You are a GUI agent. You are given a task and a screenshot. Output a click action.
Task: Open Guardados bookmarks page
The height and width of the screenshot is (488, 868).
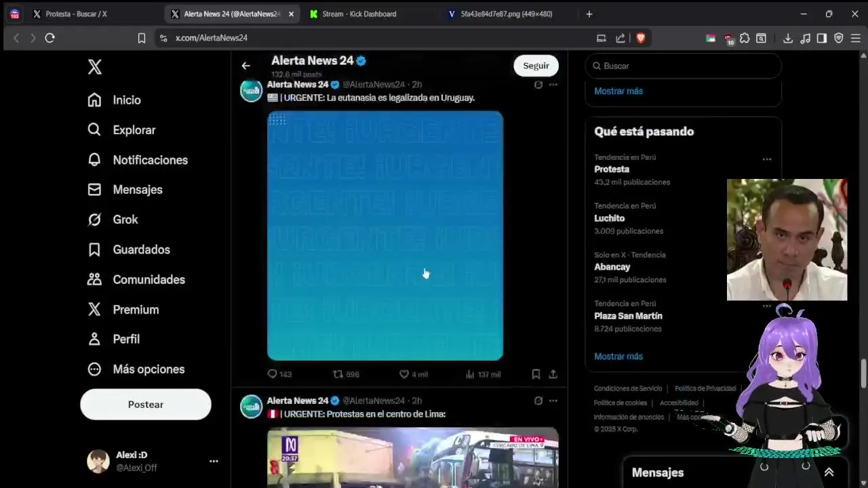tap(129, 249)
